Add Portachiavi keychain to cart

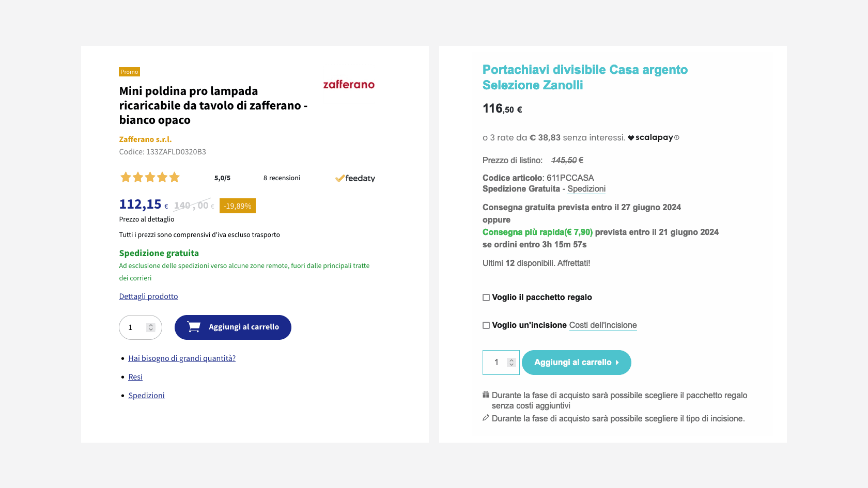[576, 363]
